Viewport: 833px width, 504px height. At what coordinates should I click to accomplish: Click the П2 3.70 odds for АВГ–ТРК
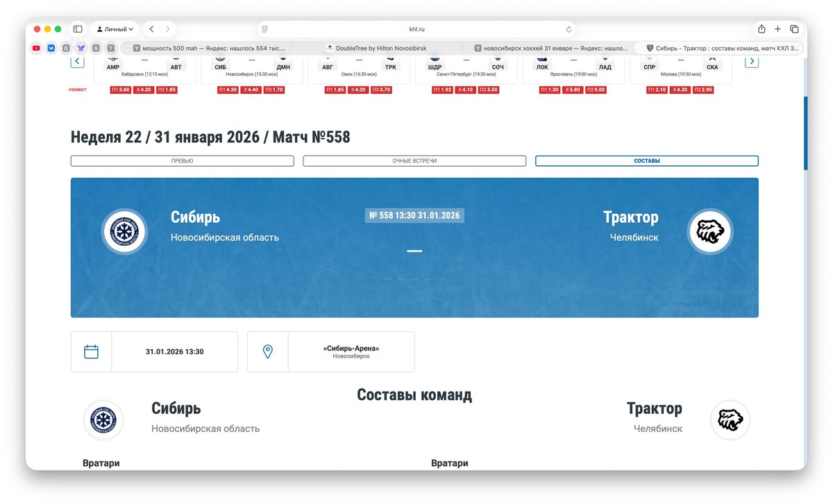pyautogui.click(x=381, y=90)
